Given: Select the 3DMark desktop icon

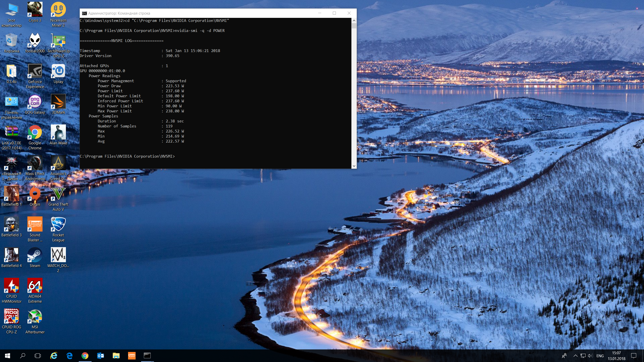Looking at the screenshot, I should tap(58, 102).
